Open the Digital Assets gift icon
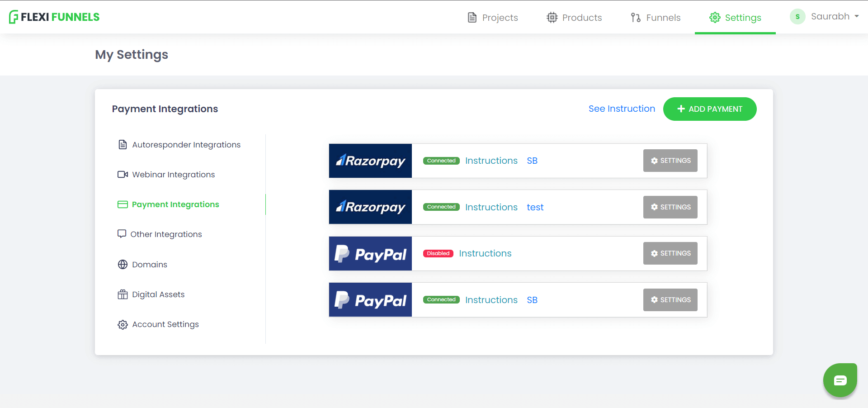868x408 pixels. (123, 294)
